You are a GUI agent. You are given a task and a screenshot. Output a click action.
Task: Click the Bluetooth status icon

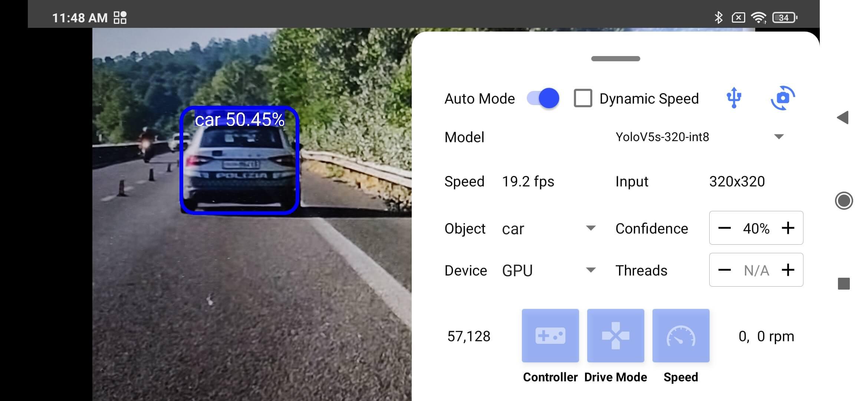718,17
